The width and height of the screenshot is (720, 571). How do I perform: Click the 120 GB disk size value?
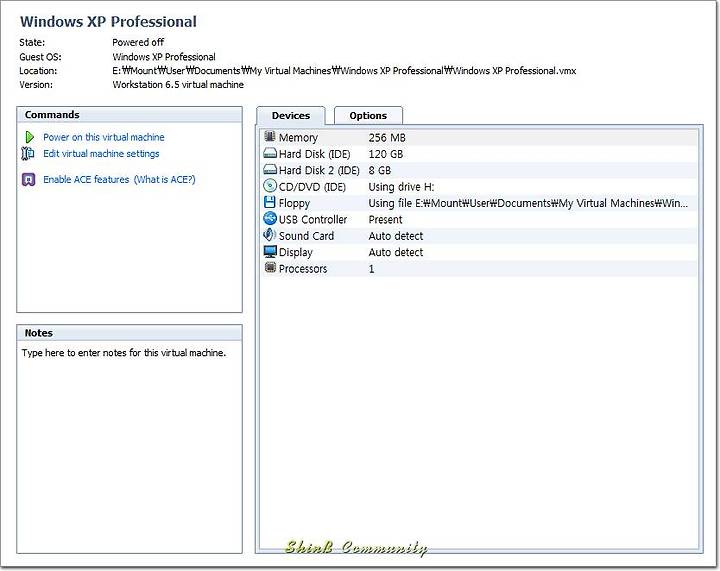(x=386, y=154)
